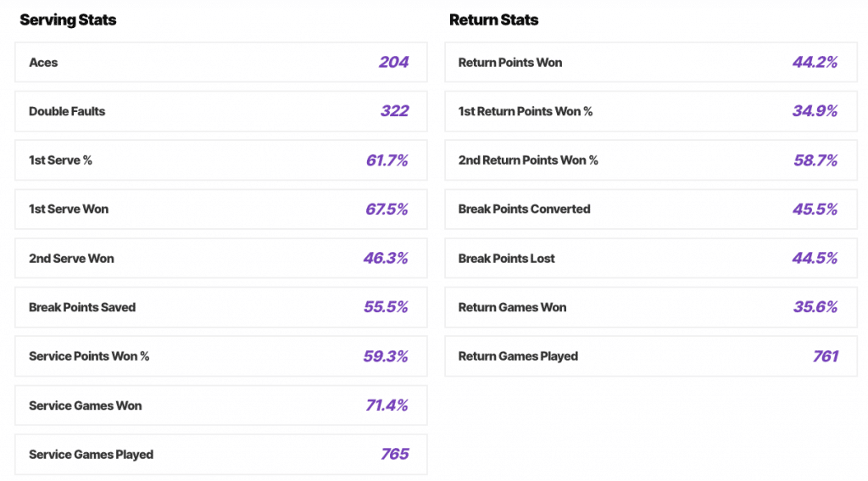Viewport: 868px width, 481px height.
Task: Select the 2nd Serve Won value 46.3%
Action: [386, 258]
